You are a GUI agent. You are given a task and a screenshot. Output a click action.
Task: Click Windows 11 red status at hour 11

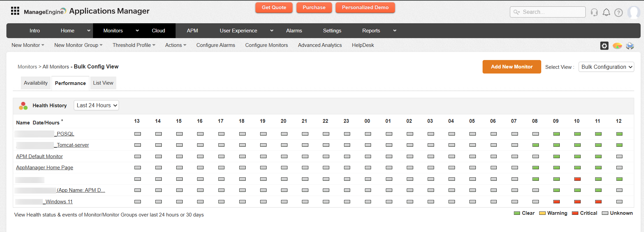(598, 202)
